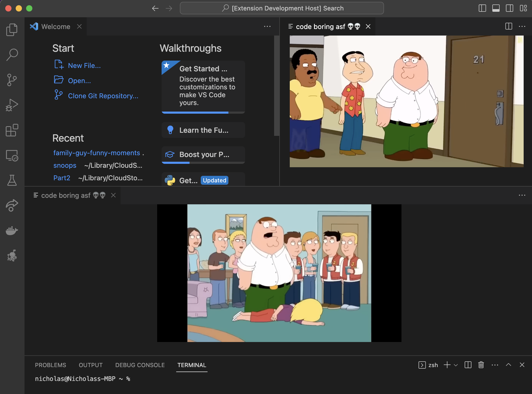Toggle panel visibility
The width and height of the screenshot is (532, 394).
(496, 8)
